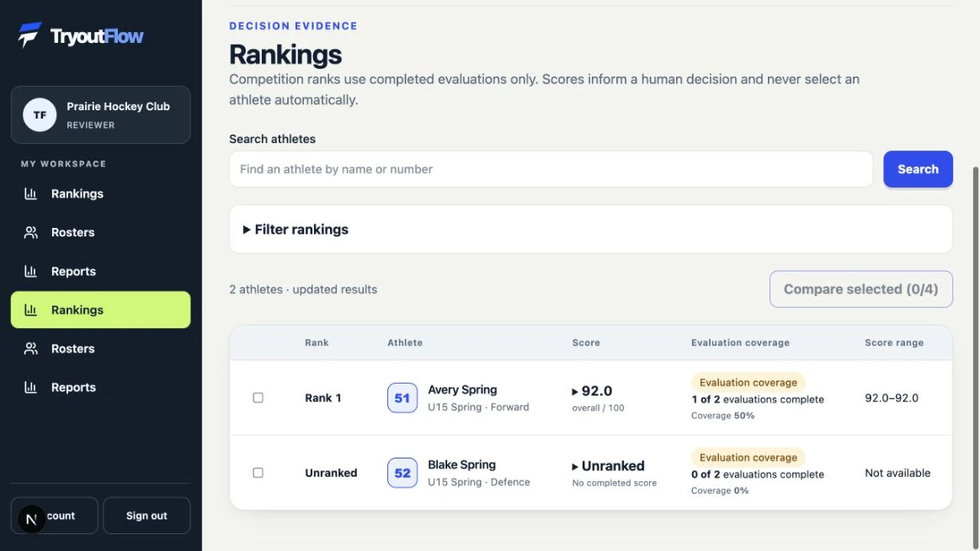Click 1 of 2 evaluations complete text

click(x=757, y=400)
